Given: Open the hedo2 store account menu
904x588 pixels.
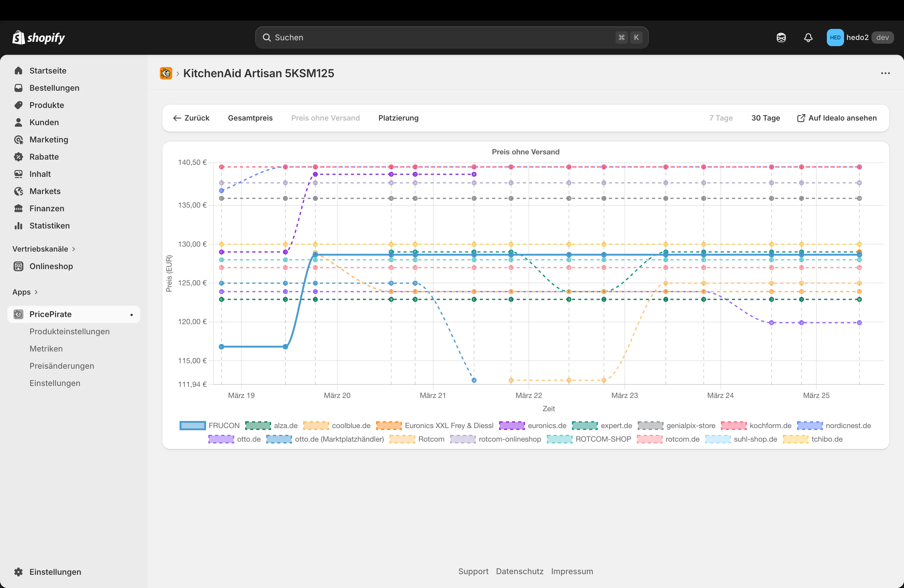Looking at the screenshot, I should [x=860, y=38].
